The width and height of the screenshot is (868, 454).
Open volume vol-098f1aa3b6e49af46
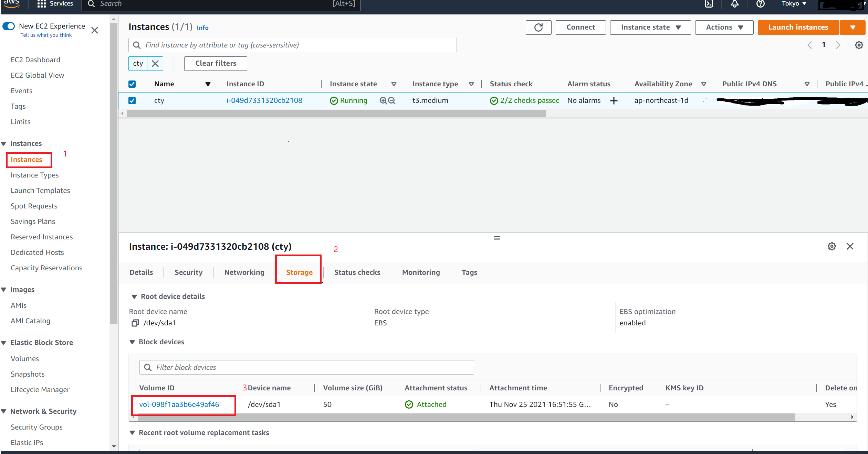(179, 404)
